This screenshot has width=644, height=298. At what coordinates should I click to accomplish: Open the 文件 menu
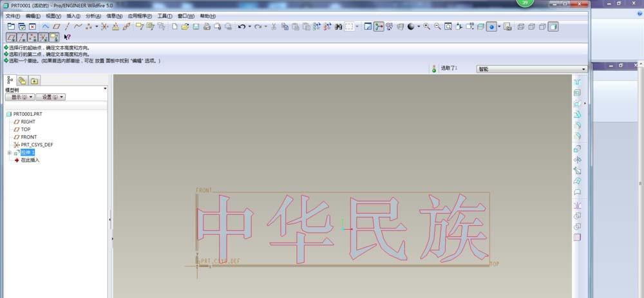pos(13,16)
